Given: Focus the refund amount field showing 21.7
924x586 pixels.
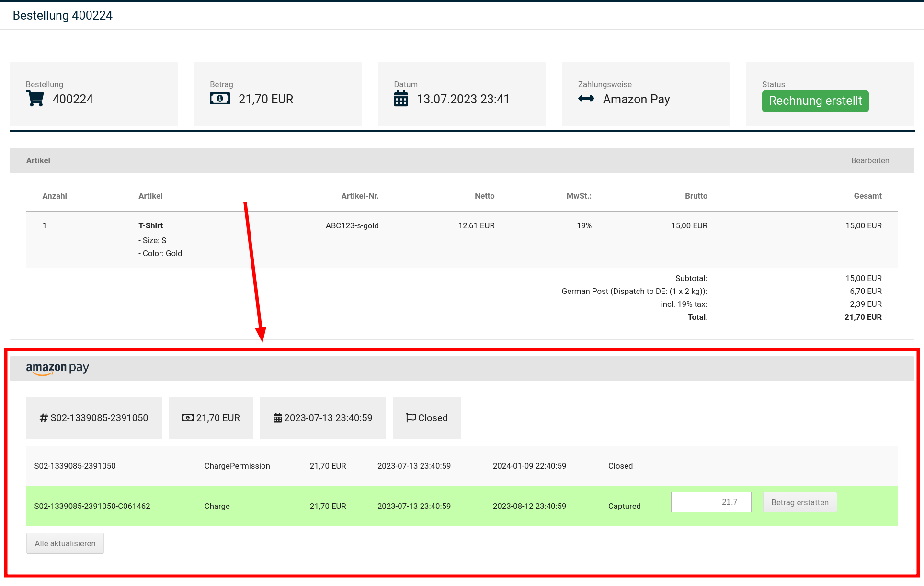Looking at the screenshot, I should (711, 502).
